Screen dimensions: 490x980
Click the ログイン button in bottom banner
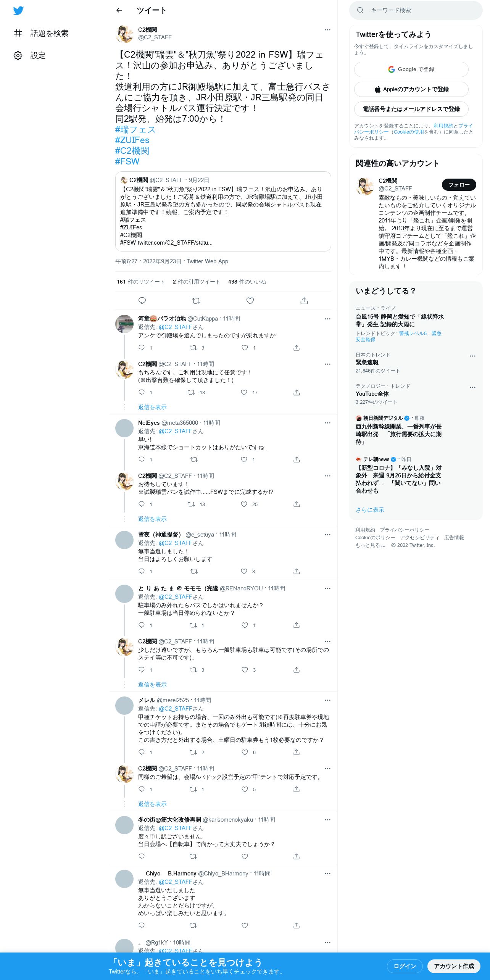pyautogui.click(x=405, y=966)
